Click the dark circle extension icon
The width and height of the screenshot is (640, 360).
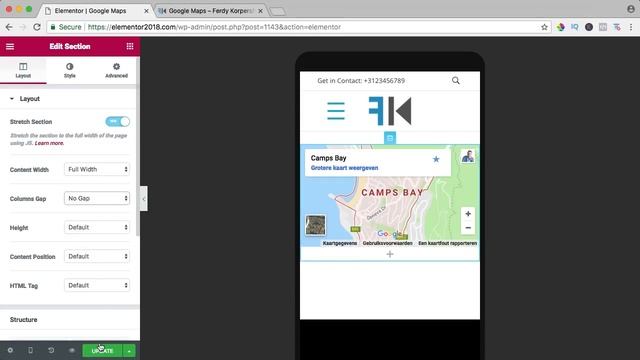click(x=589, y=27)
